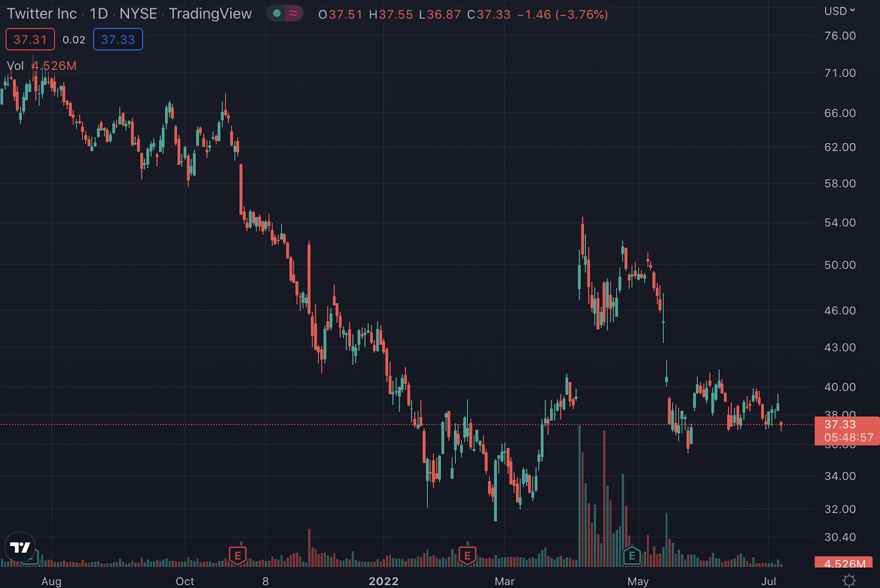
Task: Click the 1D interval label in title
Action: (x=99, y=14)
